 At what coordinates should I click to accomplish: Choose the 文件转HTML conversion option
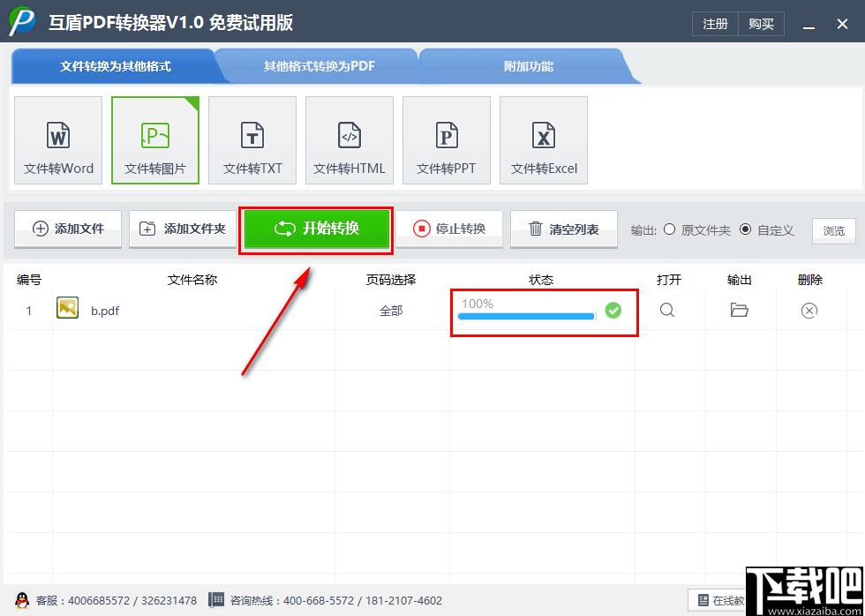coord(350,140)
